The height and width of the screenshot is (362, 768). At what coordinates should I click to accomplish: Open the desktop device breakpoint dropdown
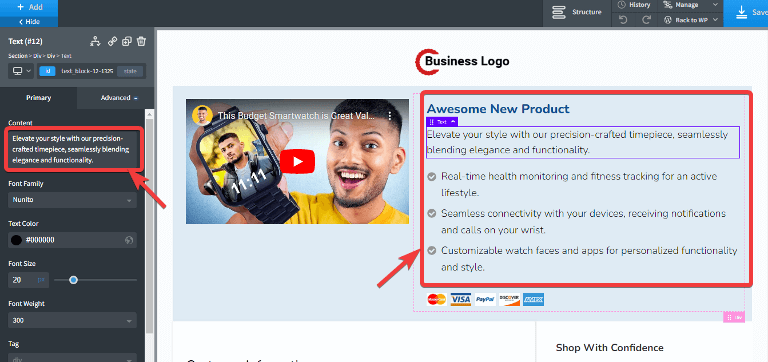pyautogui.click(x=21, y=71)
